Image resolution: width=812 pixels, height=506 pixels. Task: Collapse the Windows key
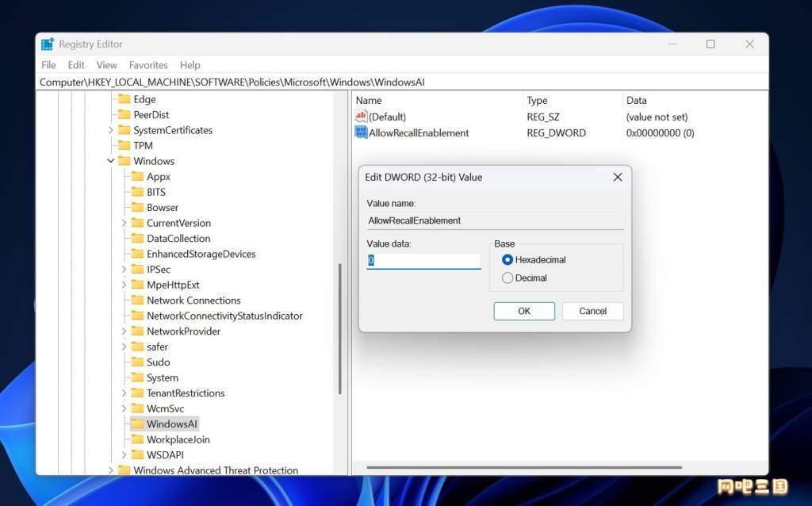click(x=111, y=161)
